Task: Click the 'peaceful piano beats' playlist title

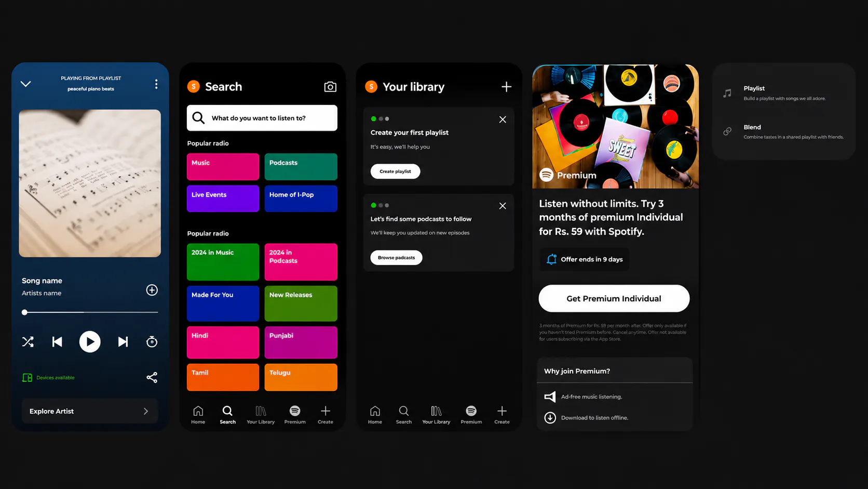Action: (91, 89)
